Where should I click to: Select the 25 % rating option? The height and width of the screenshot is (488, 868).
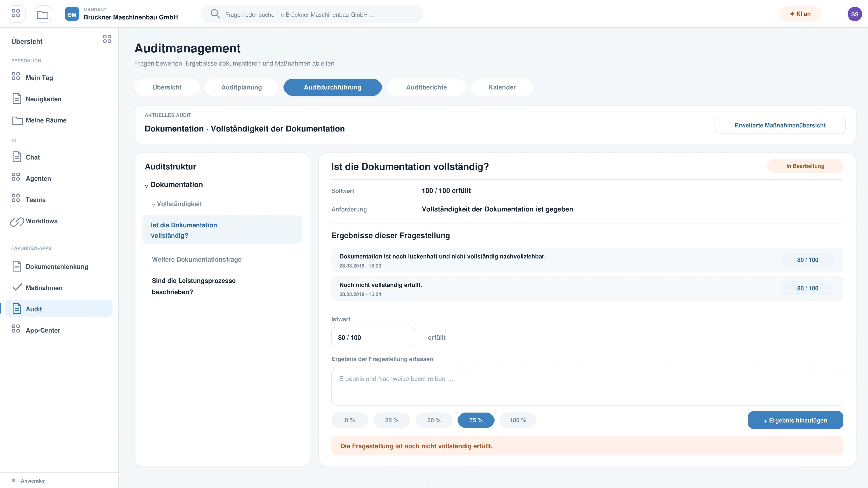tap(392, 420)
